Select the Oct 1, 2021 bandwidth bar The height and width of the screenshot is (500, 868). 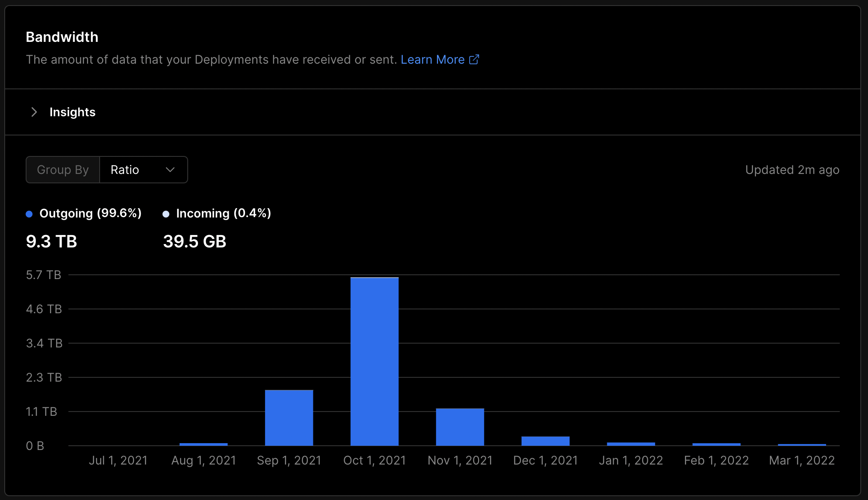pos(375,361)
